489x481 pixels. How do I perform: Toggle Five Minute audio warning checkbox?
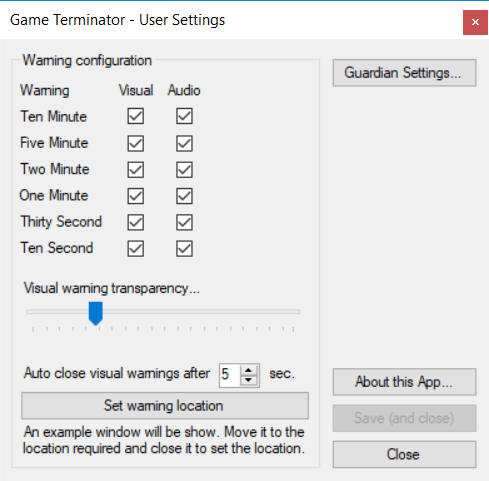point(184,143)
